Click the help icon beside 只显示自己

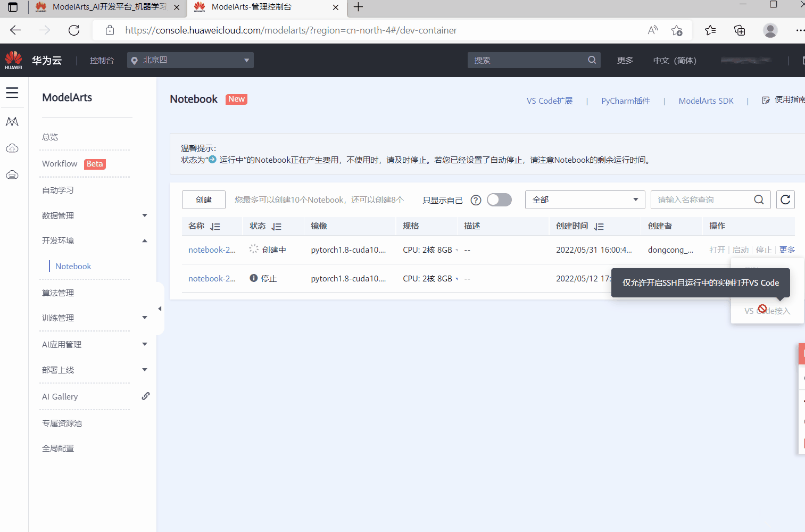click(x=476, y=200)
